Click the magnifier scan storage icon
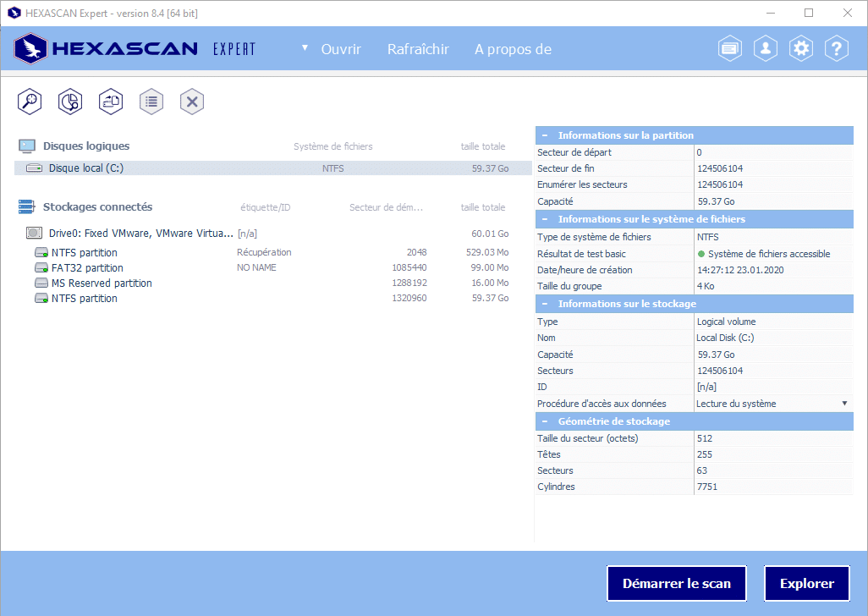 (30, 102)
